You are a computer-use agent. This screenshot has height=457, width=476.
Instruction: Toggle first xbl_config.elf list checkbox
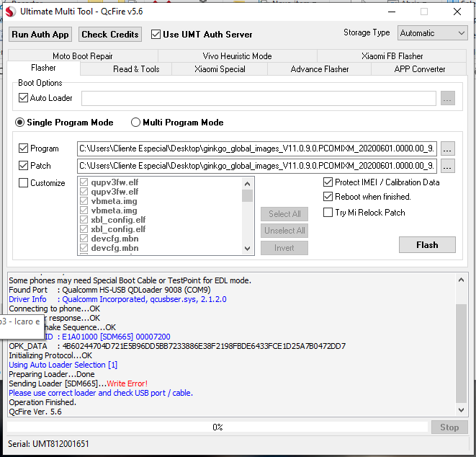click(x=84, y=220)
